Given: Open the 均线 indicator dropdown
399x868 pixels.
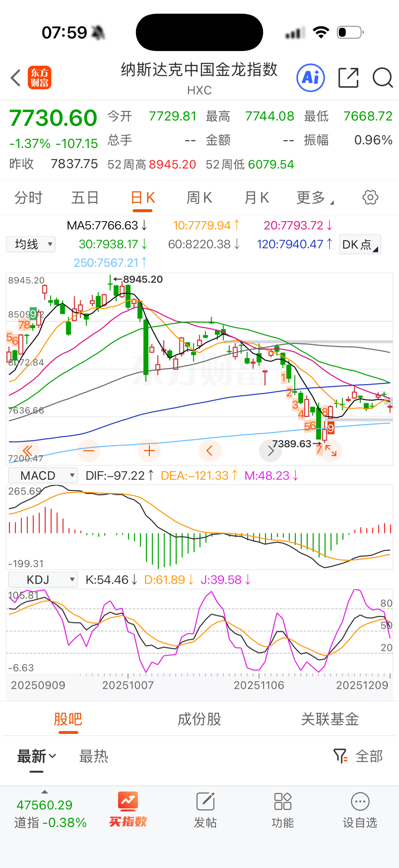Looking at the screenshot, I should (x=31, y=244).
